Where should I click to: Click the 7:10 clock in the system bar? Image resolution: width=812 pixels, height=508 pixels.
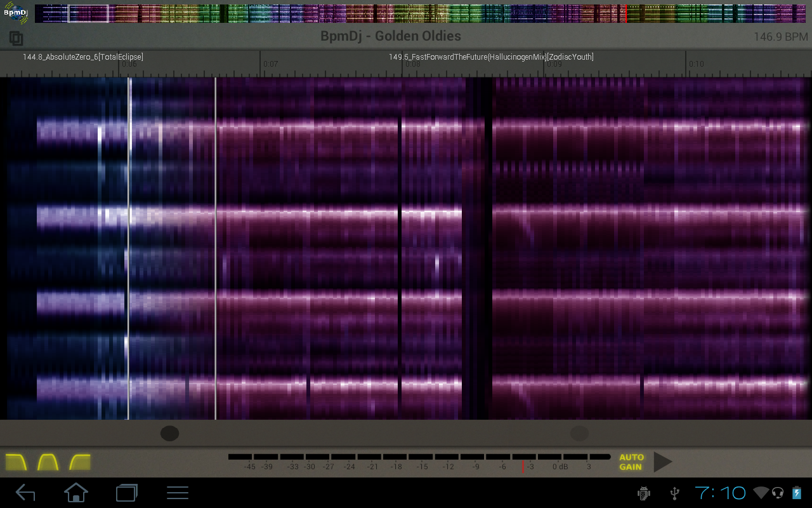click(721, 492)
